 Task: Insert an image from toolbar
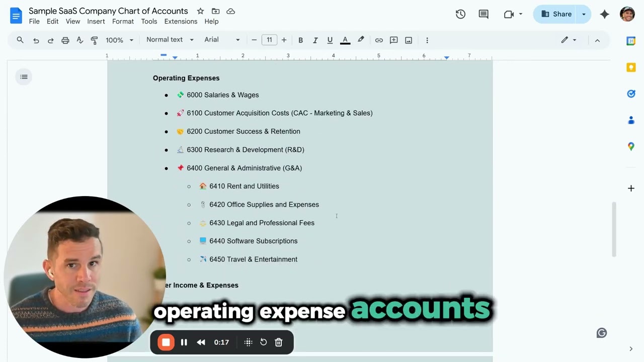pyautogui.click(x=409, y=40)
